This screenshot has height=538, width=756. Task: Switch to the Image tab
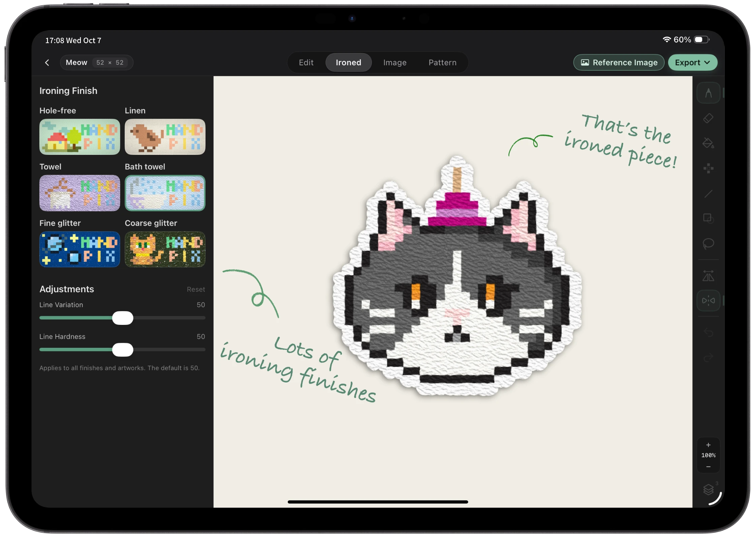395,63
